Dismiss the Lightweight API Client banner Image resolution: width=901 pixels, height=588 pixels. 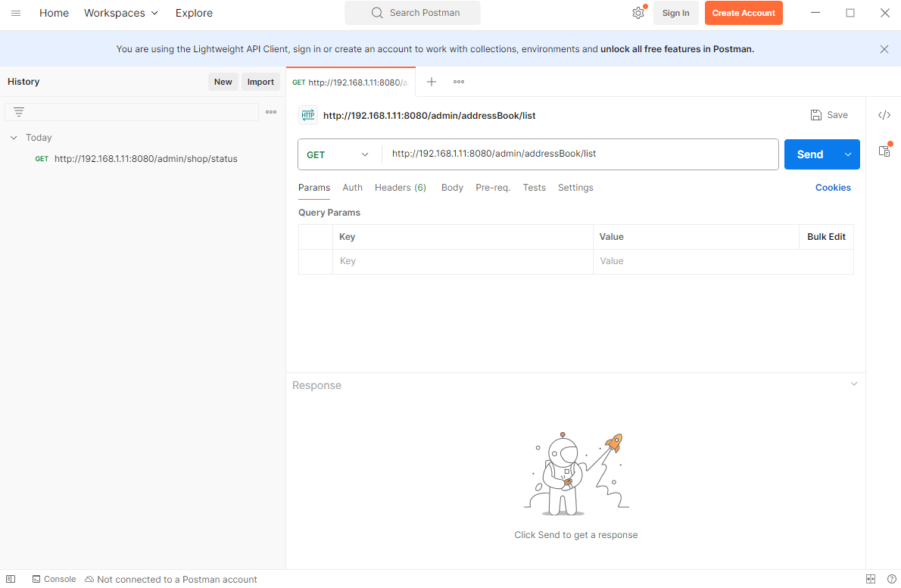(x=884, y=48)
